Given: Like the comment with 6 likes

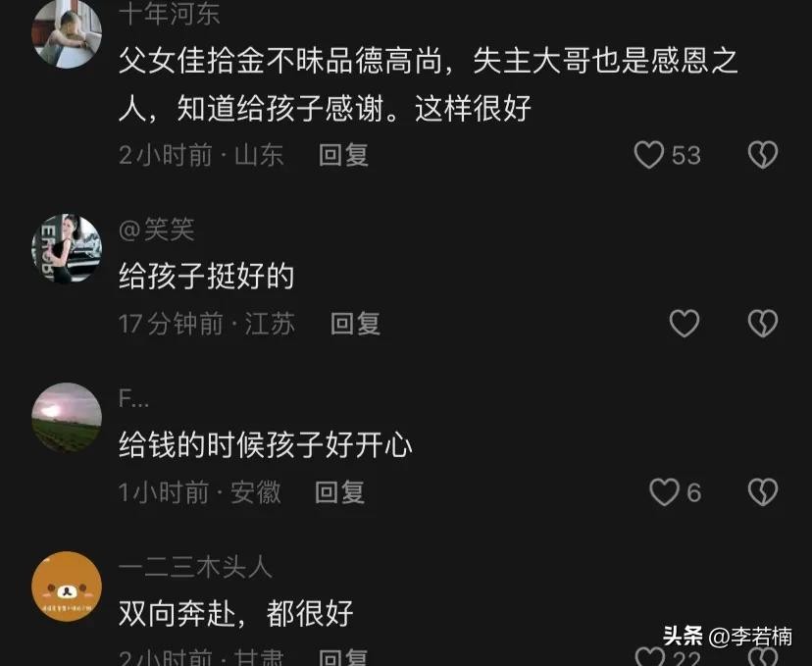Looking at the screenshot, I should click(665, 492).
